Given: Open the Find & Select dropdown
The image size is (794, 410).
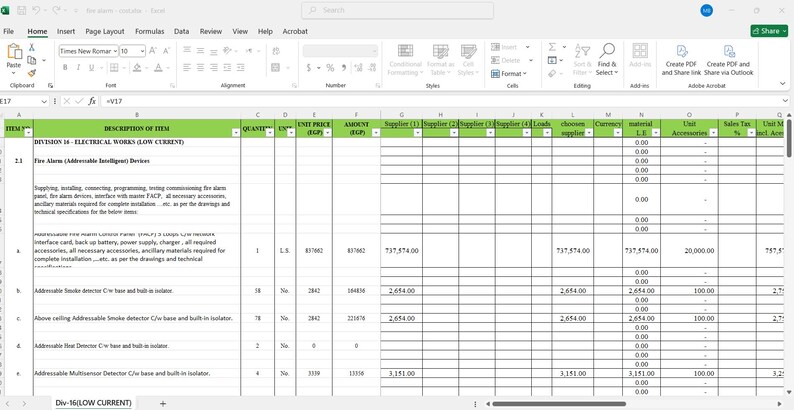Looking at the screenshot, I should pos(607,60).
